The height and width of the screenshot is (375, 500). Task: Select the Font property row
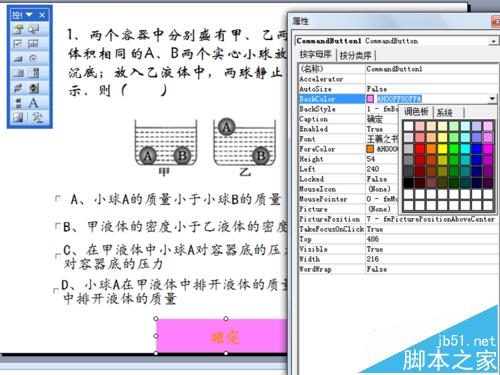349,139
